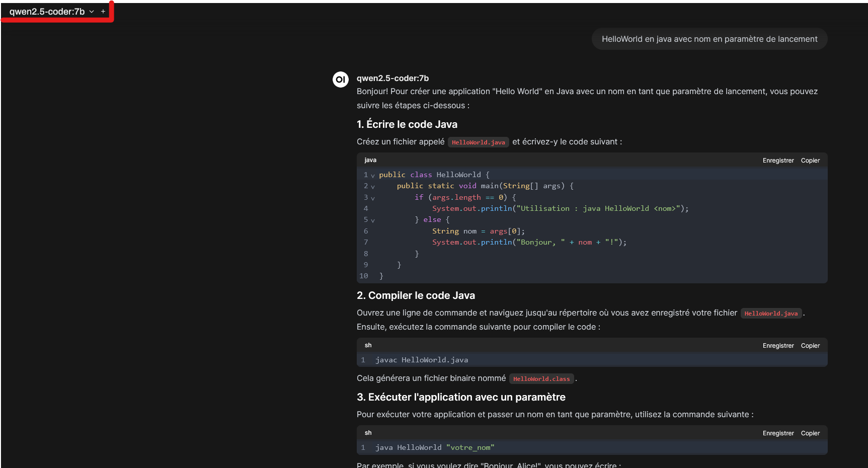868x468 pixels.
Task: Click the 'java' language label on code block
Action: click(x=370, y=160)
